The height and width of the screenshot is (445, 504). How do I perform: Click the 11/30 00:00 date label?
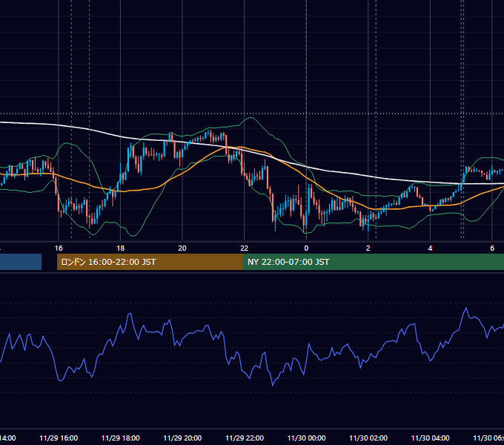pyautogui.click(x=306, y=438)
